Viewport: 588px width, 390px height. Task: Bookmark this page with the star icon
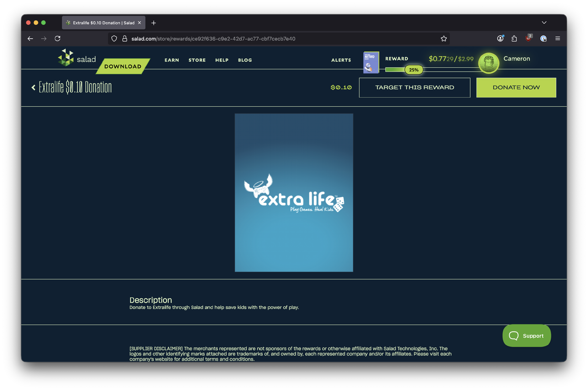coord(444,39)
